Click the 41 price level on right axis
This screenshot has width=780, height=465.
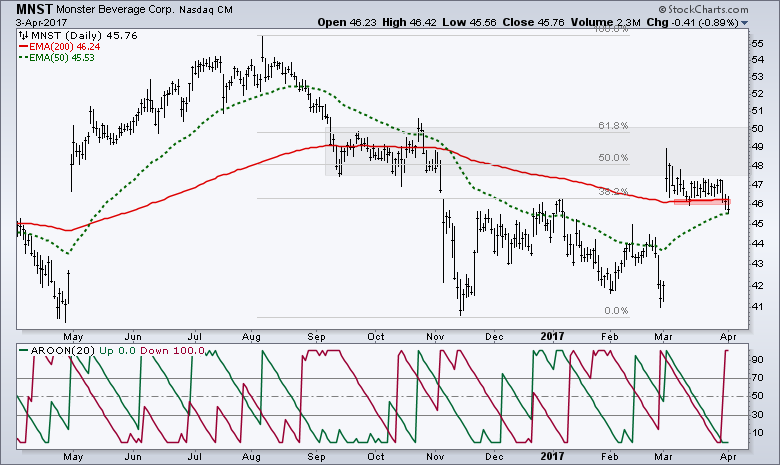(x=757, y=306)
